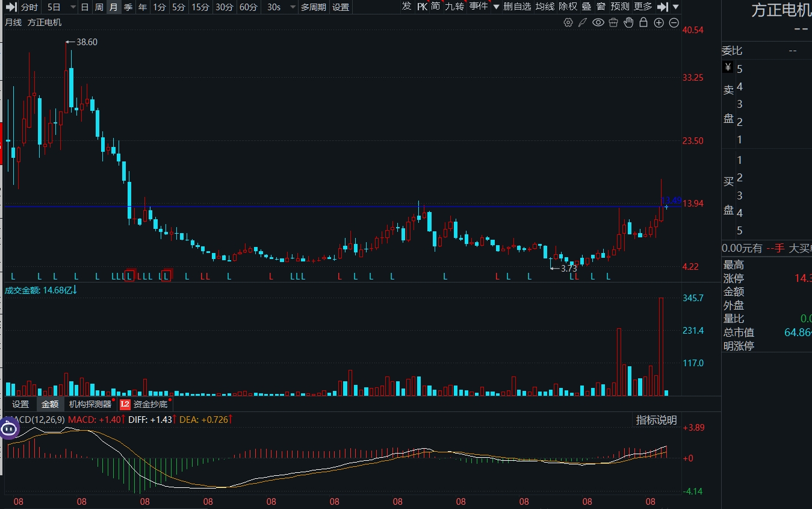Switch to 日 daily K-line
This screenshot has width=812, height=509.
84,7
